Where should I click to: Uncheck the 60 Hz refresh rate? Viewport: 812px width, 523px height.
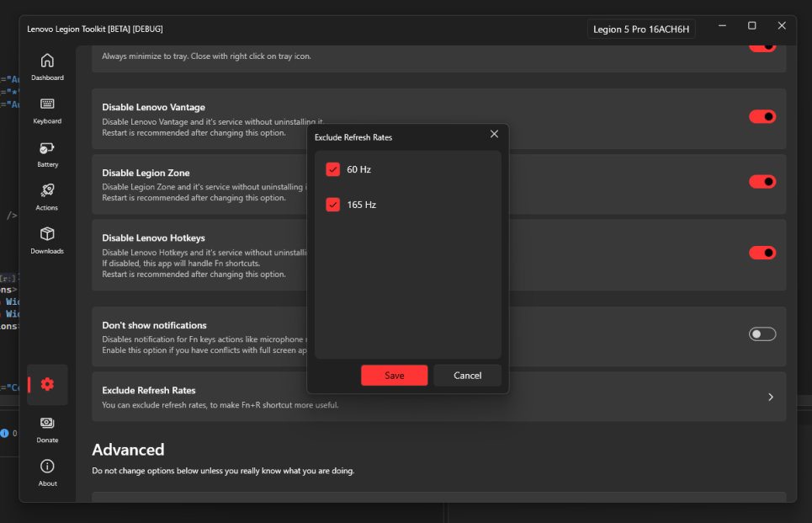point(332,169)
